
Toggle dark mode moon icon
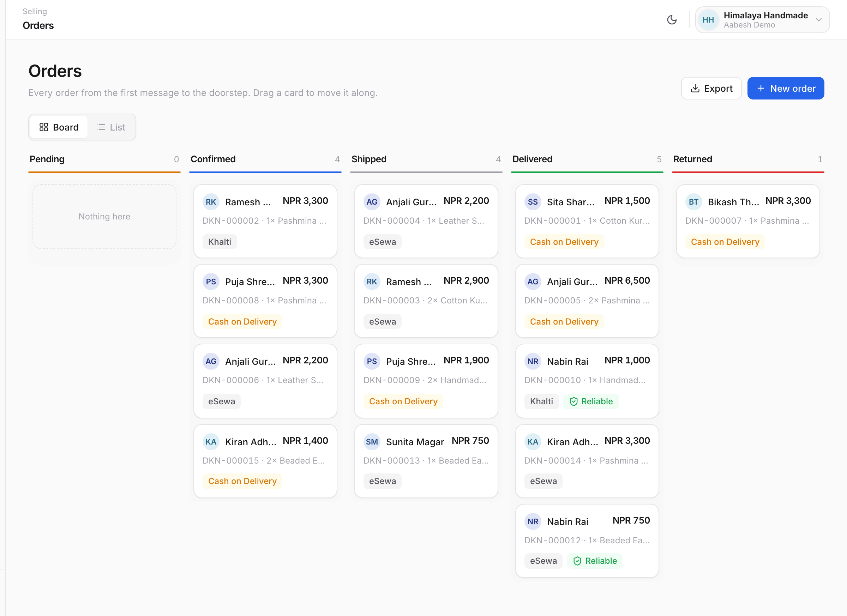pos(672,20)
